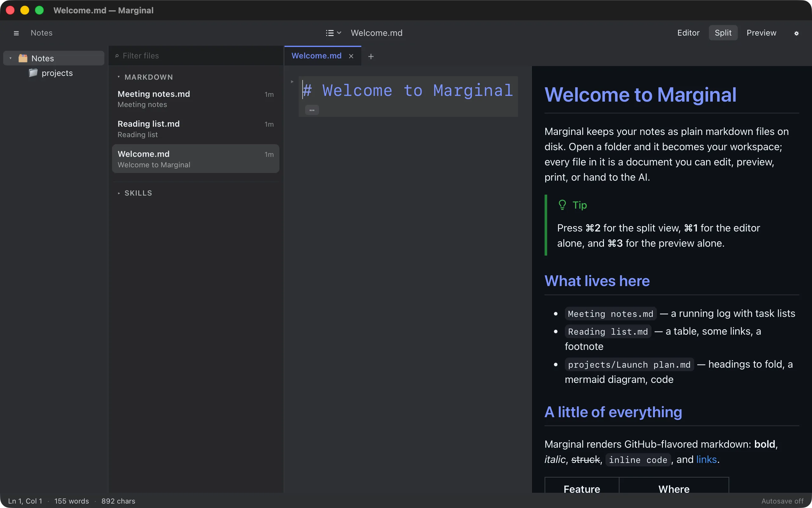Toggle Autosave off in status bar

(782, 501)
